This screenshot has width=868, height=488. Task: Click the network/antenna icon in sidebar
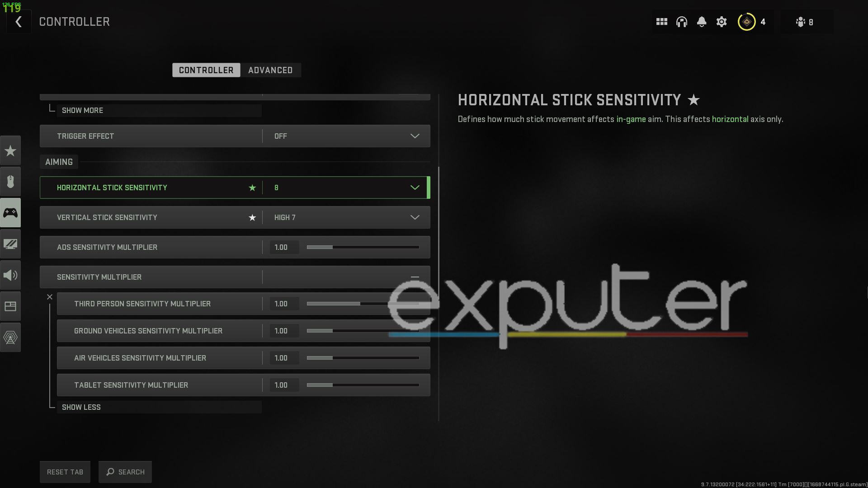pyautogui.click(x=10, y=337)
